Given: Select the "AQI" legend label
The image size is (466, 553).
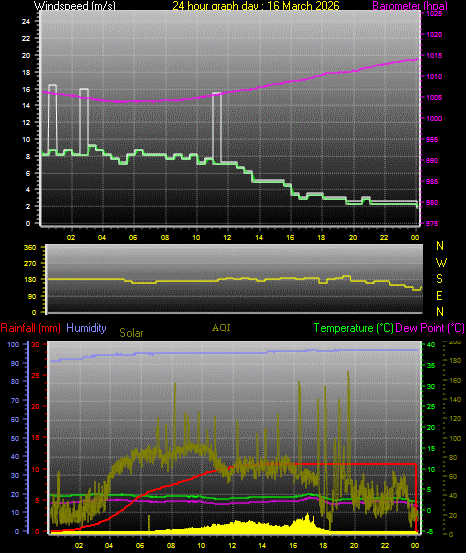Looking at the screenshot, I should (221, 328).
